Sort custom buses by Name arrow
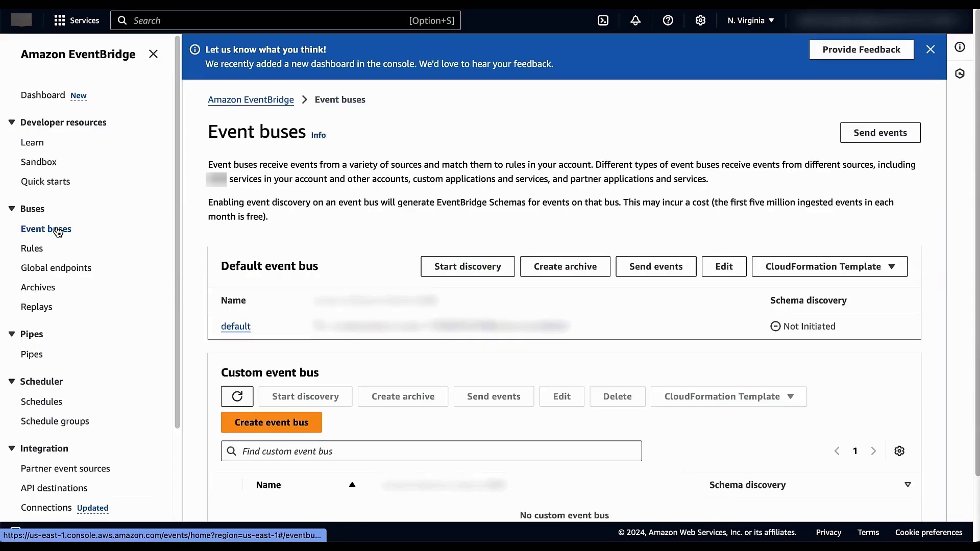 (352, 485)
